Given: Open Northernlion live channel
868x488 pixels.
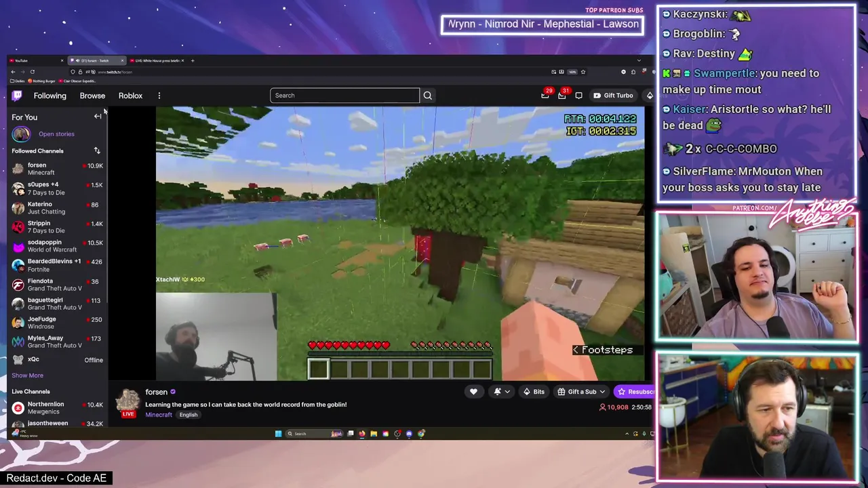Looking at the screenshot, I should (57, 407).
